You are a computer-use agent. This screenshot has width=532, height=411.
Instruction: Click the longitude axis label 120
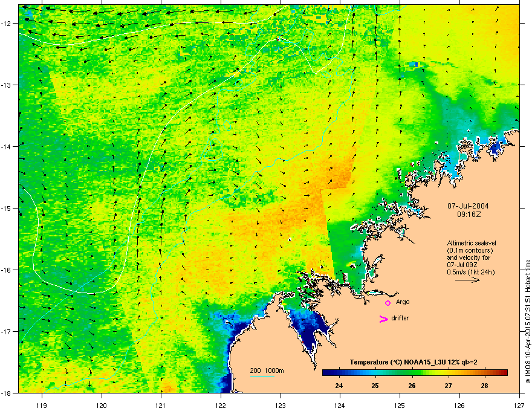pos(102,405)
